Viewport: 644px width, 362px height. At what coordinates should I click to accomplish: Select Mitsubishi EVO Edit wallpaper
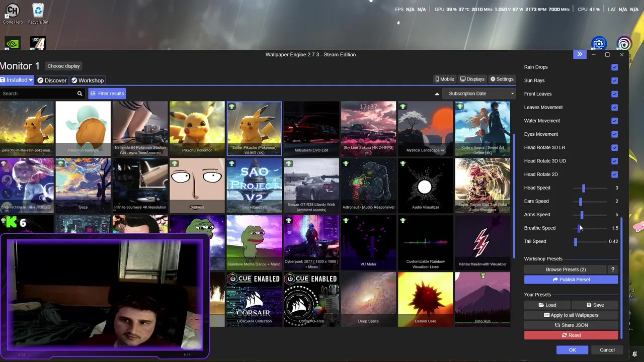(311, 128)
